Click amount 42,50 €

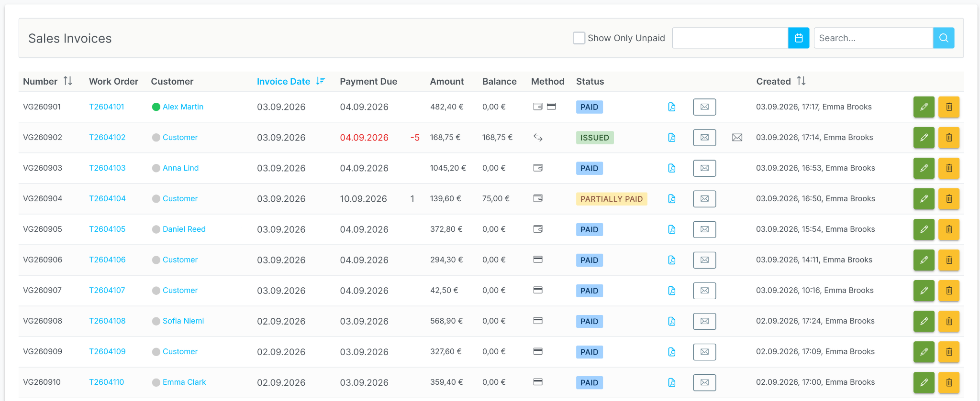pos(444,290)
